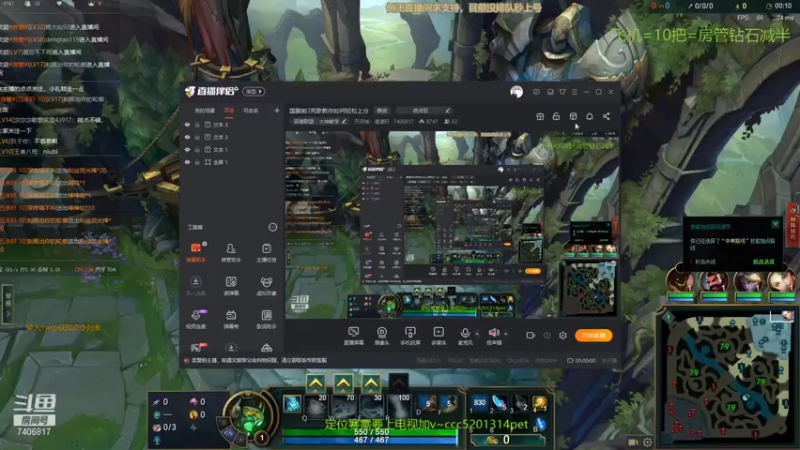The image size is (800, 450).
Task: Click the user avatar in the title bar
Action: click(x=516, y=92)
